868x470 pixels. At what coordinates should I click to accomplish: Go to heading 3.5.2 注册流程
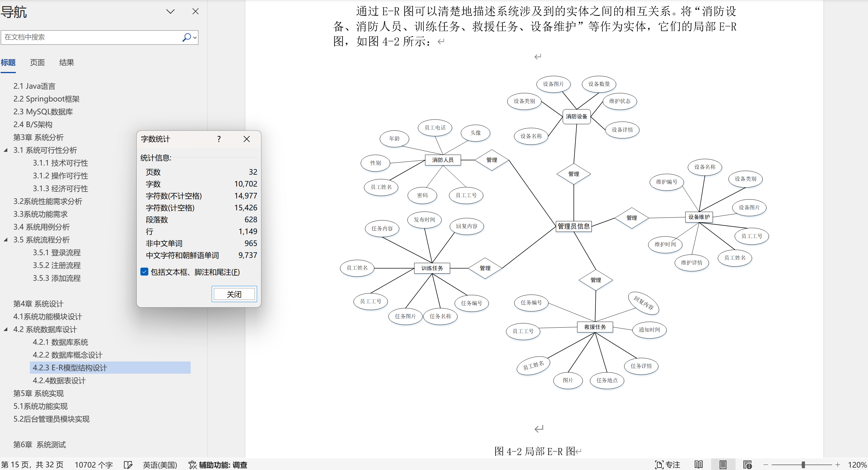pos(57,265)
